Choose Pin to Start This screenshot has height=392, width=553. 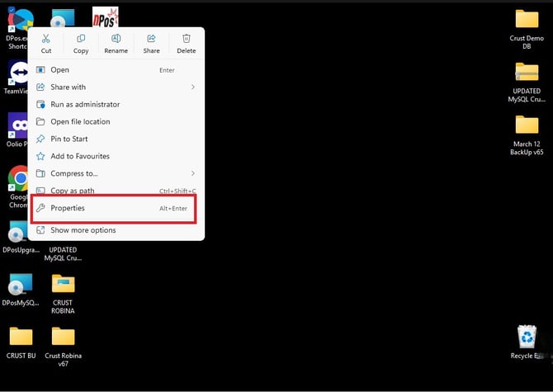point(116,139)
